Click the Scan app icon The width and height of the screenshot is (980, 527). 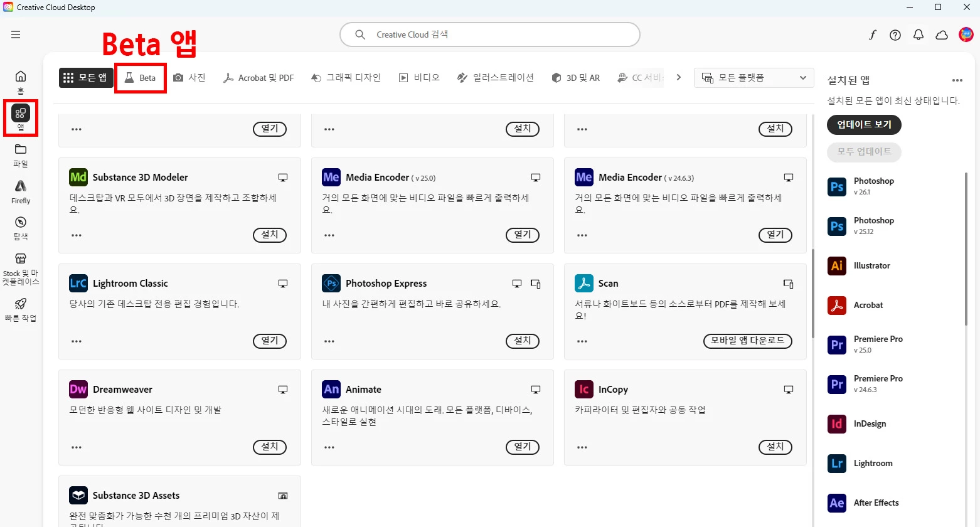tap(584, 283)
